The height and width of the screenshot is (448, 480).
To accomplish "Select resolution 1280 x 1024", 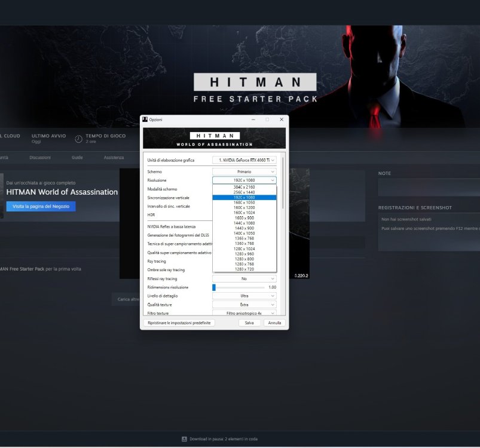I will (x=244, y=248).
